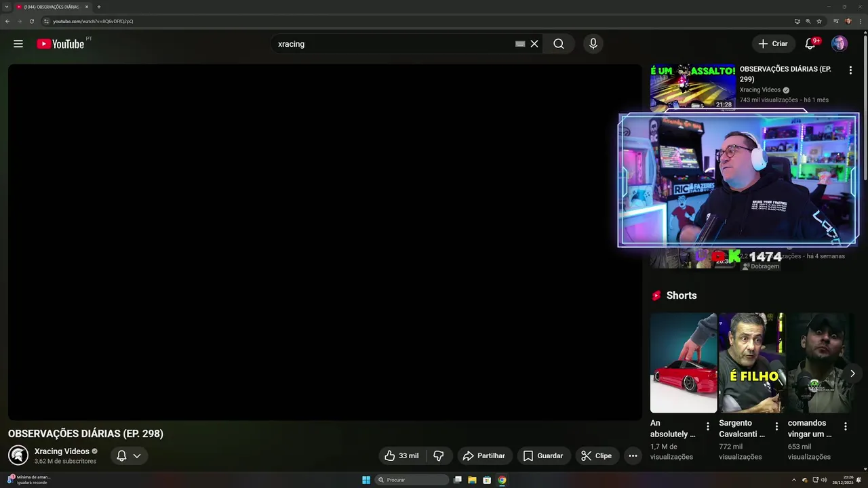Switch to Chrome on the taskbar

(x=502, y=480)
